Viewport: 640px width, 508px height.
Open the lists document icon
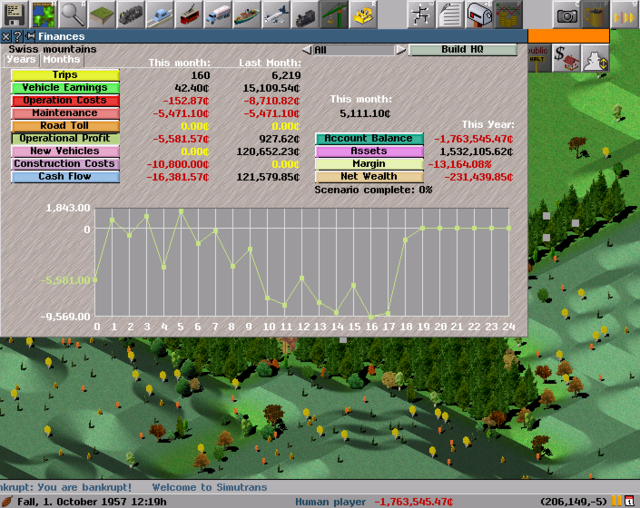point(449,14)
